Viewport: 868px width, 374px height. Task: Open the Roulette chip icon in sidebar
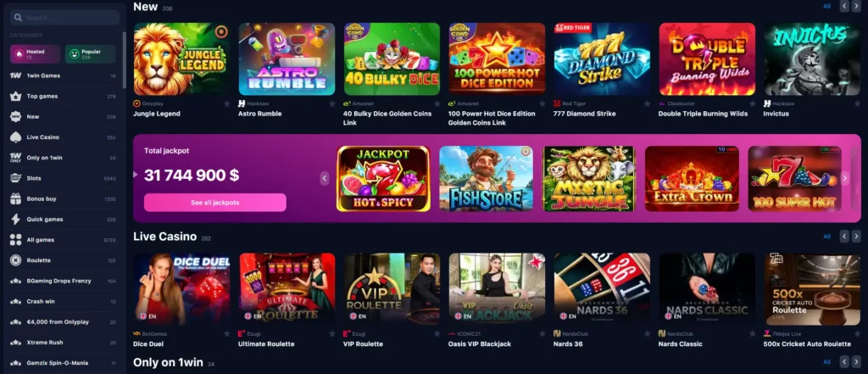coord(15,260)
